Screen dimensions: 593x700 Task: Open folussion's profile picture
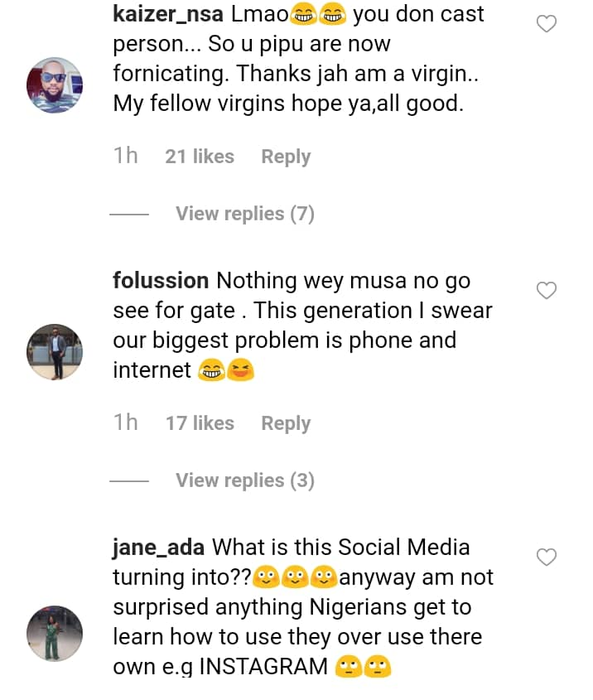point(55,352)
